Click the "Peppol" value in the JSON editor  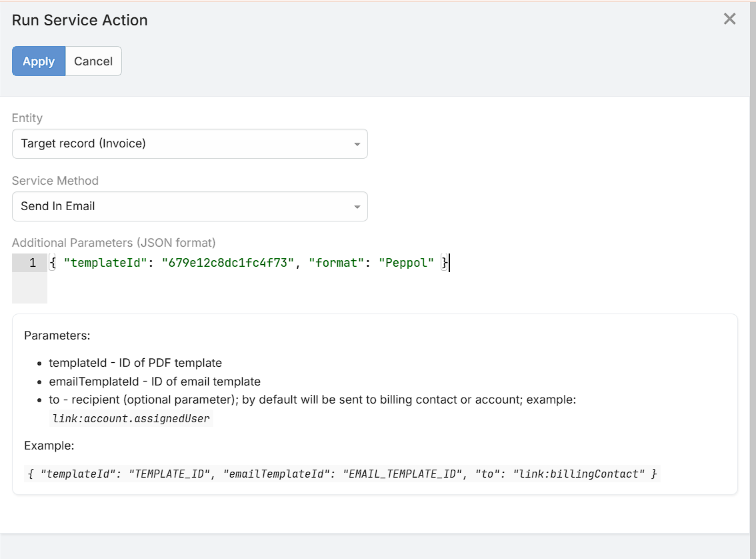click(x=406, y=263)
